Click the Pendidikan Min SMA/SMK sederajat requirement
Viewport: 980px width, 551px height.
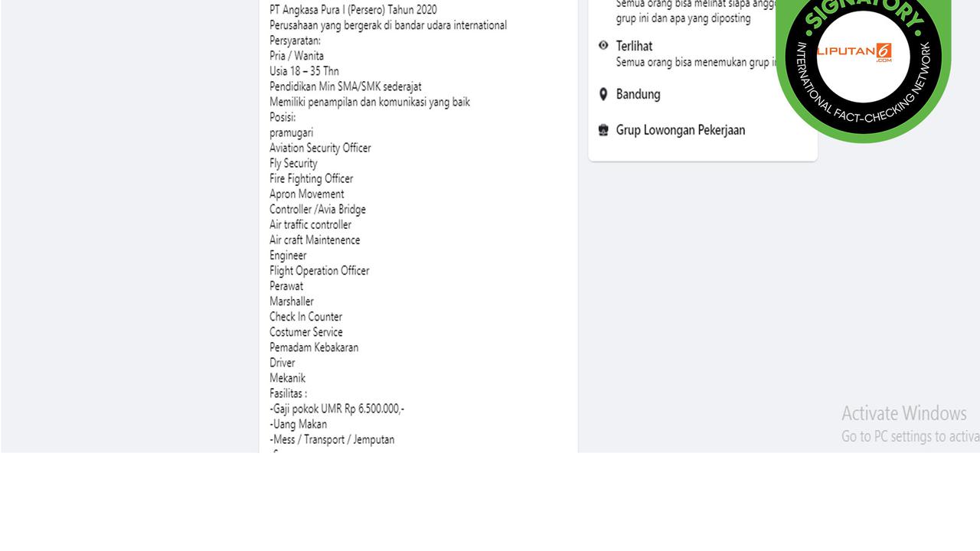pos(345,86)
